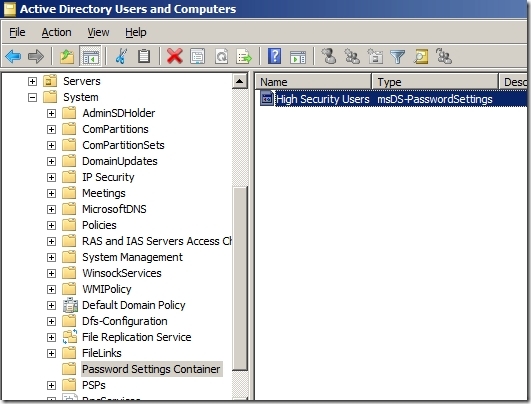Click the Servers folder icon
The width and height of the screenshot is (531, 404).
point(50,81)
